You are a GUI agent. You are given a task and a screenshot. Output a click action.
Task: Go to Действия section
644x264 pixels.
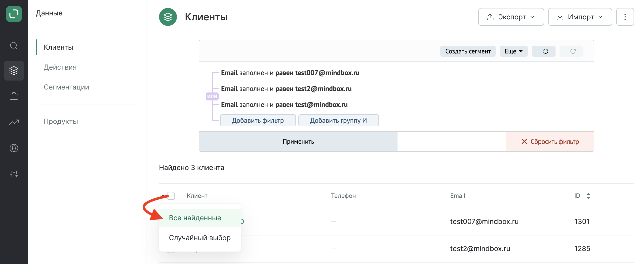(x=60, y=67)
